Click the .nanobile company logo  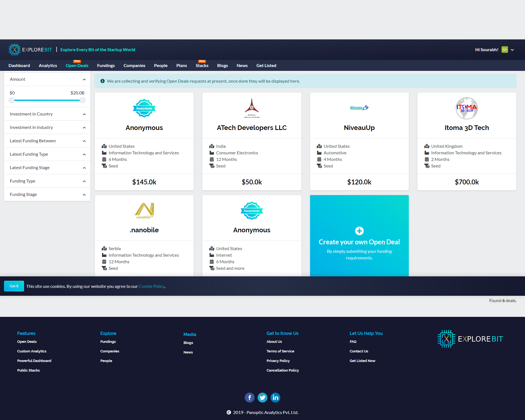pyautogui.click(x=144, y=210)
